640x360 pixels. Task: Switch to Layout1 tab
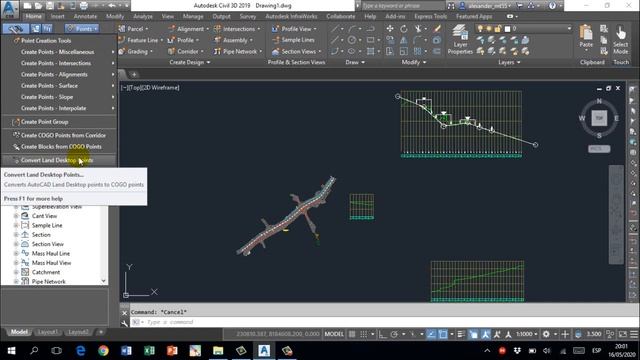(47, 332)
